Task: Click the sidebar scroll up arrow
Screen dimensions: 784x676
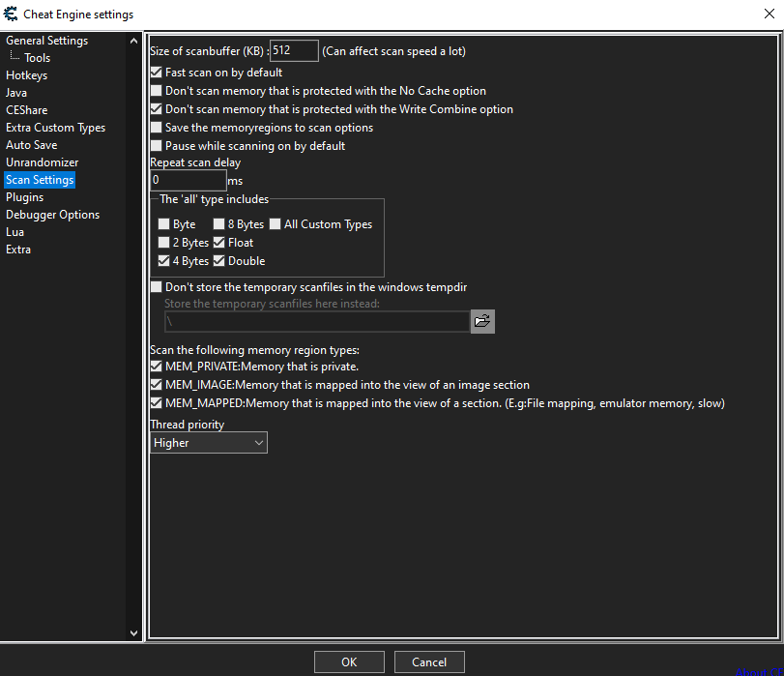Action: (x=133, y=41)
